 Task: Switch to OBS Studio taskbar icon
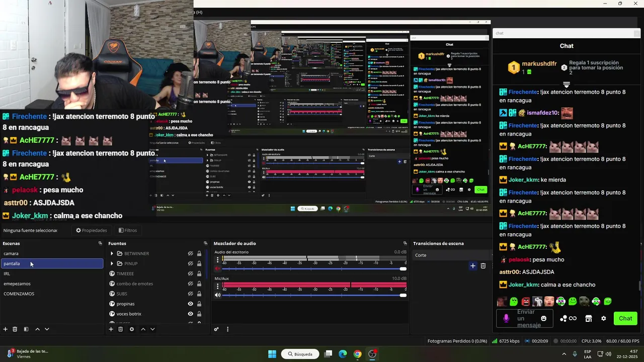(372, 354)
